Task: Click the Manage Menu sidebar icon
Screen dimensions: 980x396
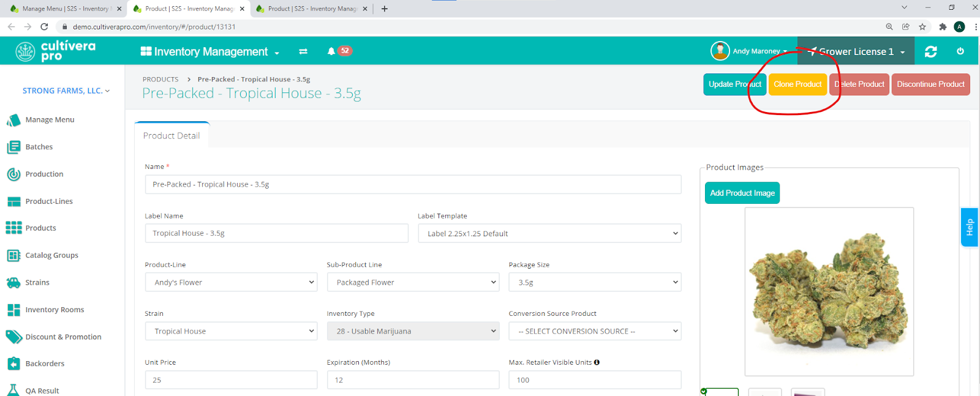Action: (13, 120)
